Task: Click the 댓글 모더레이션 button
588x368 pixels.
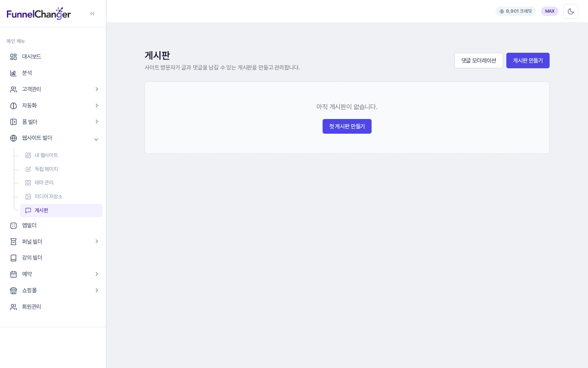Action: (479, 61)
